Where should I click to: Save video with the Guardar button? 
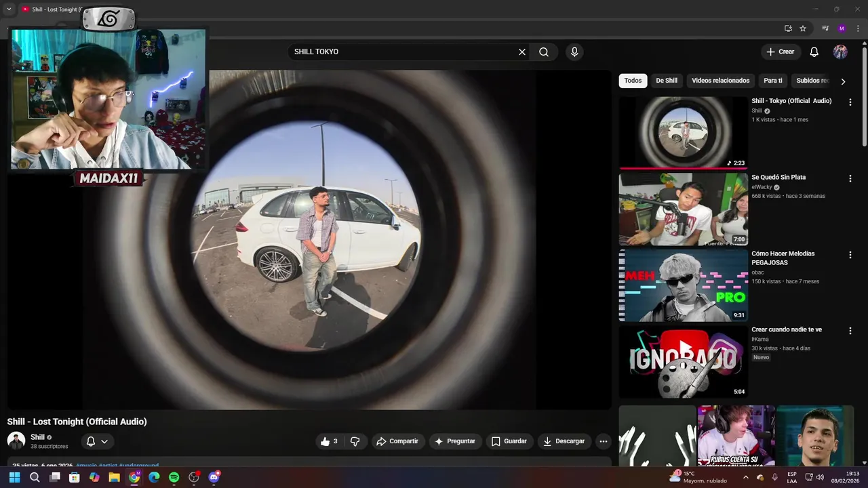click(509, 441)
